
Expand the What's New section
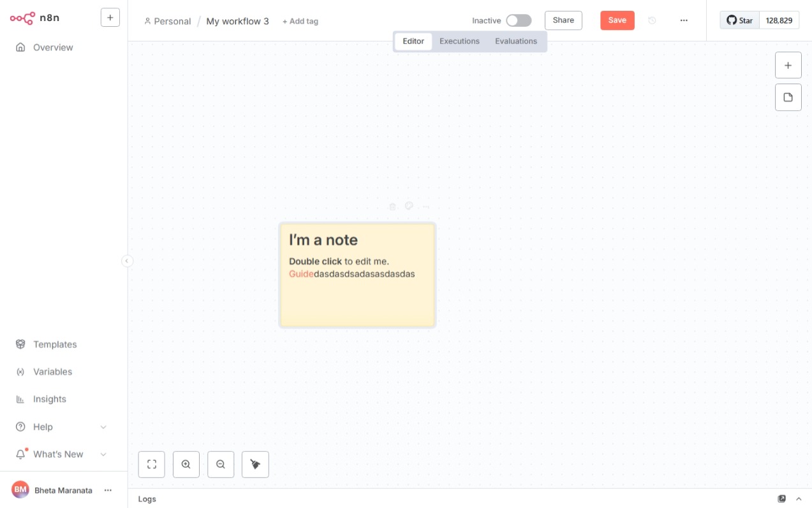[x=103, y=454]
